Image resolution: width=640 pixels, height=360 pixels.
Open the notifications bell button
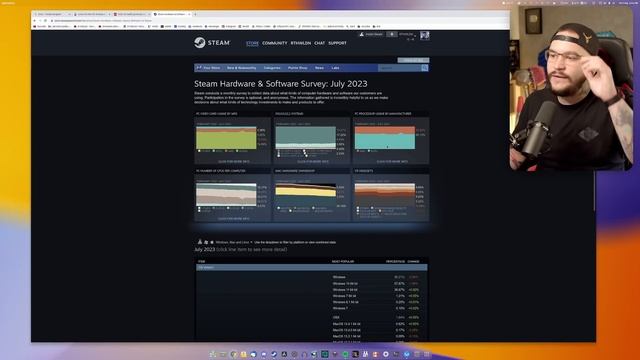391,34
